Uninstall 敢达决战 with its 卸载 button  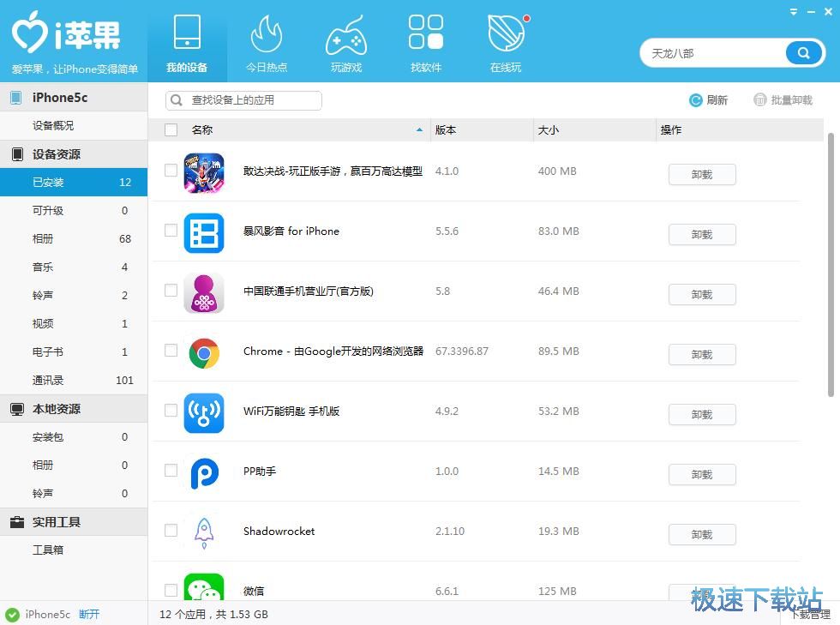coord(702,174)
